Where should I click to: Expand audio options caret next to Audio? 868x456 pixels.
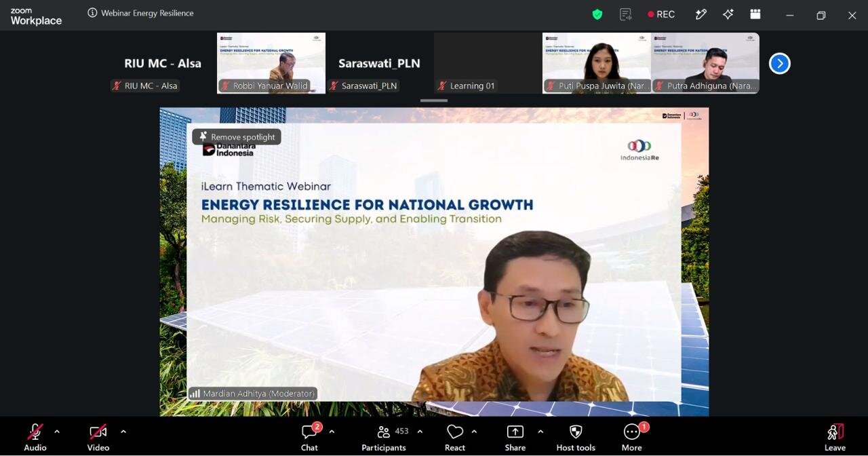click(57, 431)
